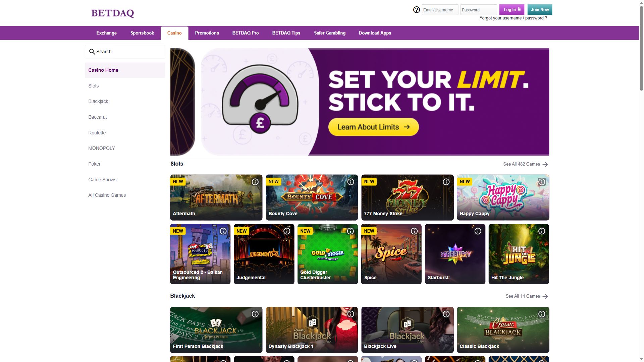Image resolution: width=644 pixels, height=362 pixels.
Task: Click the Join Now button
Action: click(540, 9)
